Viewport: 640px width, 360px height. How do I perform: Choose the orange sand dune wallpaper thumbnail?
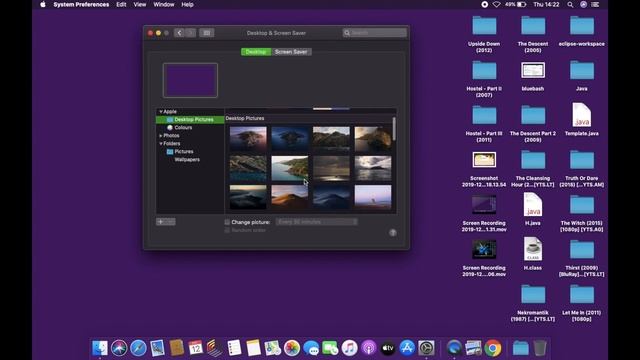click(x=290, y=197)
